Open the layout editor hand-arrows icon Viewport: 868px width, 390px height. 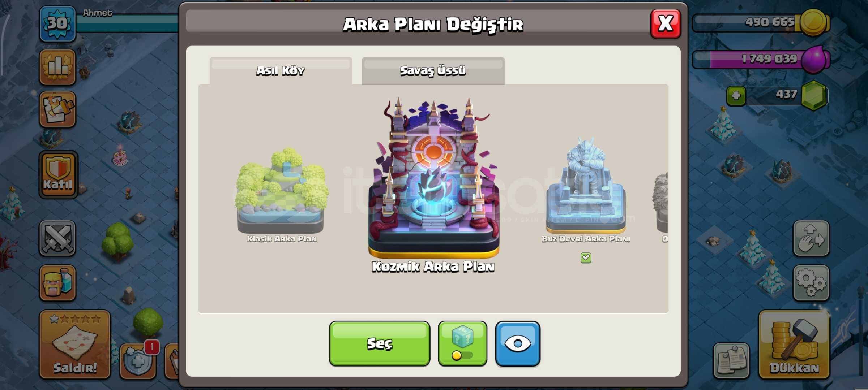[811, 238]
